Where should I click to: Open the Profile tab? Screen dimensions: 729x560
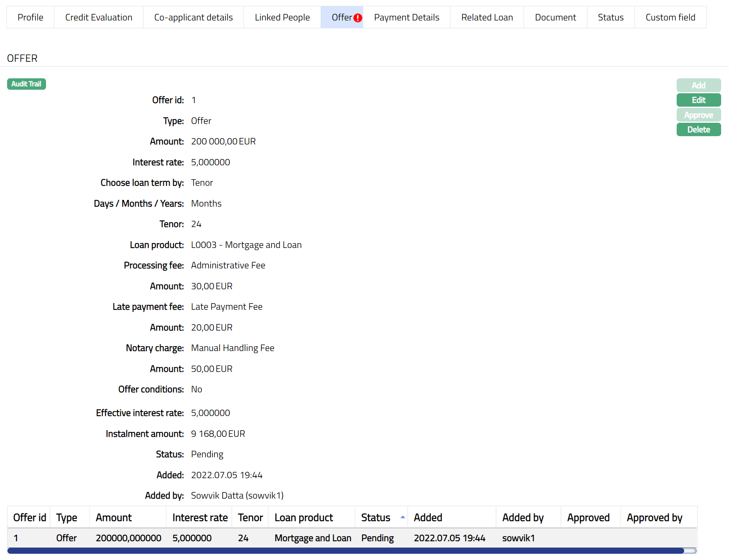tap(30, 17)
